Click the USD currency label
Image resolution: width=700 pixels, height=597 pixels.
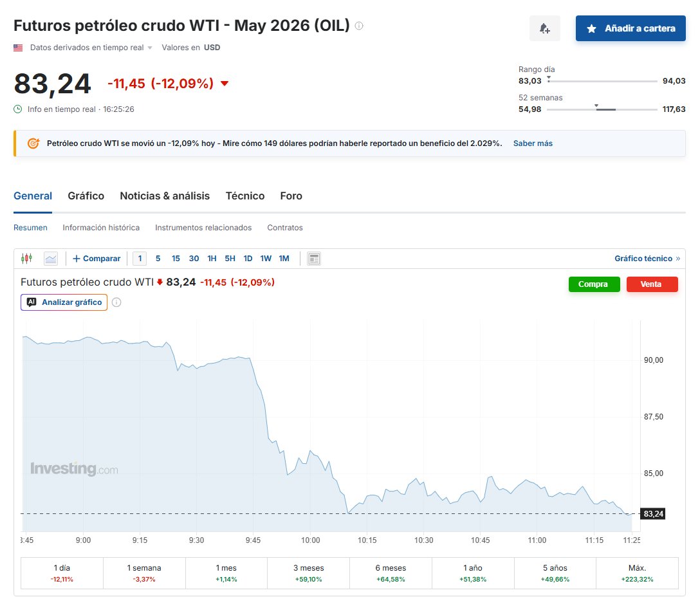[212, 48]
